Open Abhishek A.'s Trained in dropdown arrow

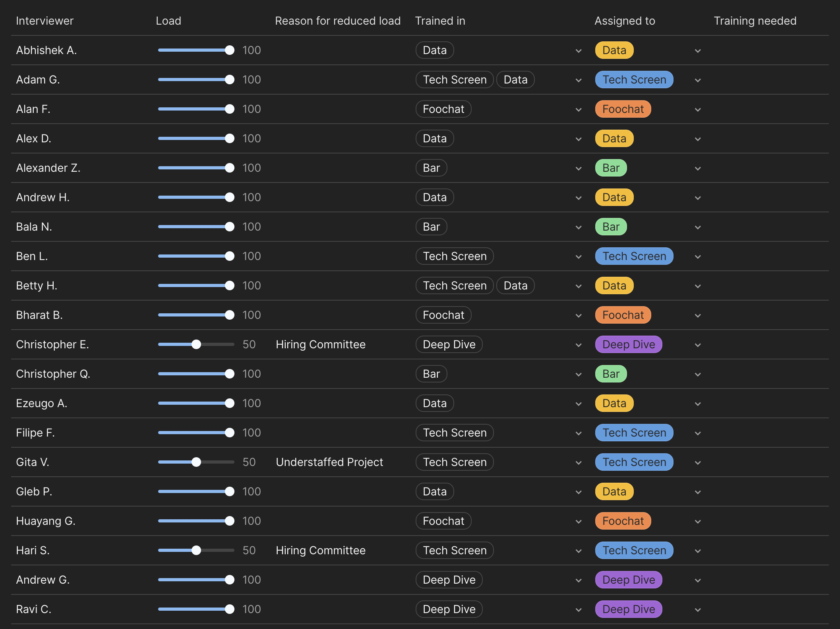pos(579,51)
